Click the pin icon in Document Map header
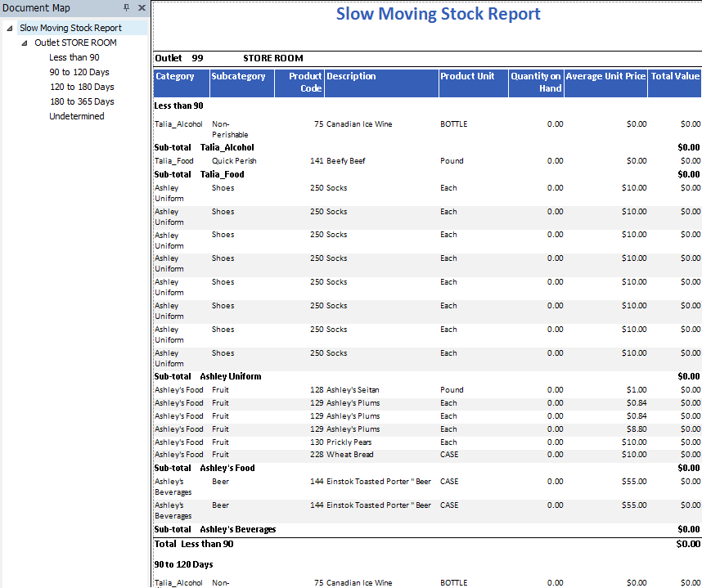Screen dimensions: 702x588 coord(127,8)
